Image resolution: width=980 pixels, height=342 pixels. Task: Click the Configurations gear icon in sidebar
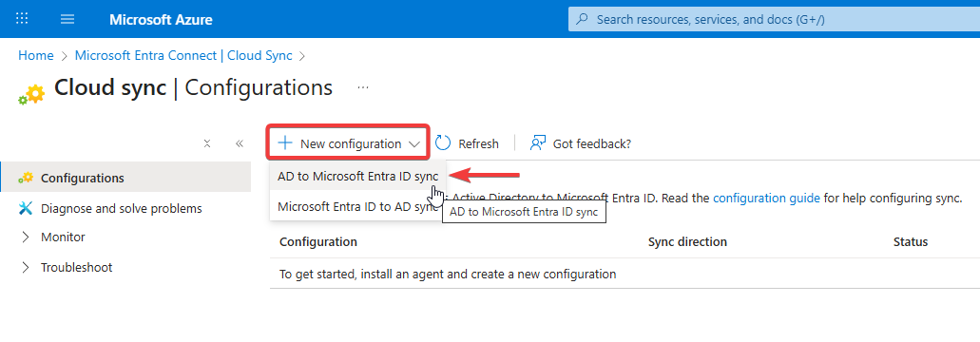click(x=26, y=178)
